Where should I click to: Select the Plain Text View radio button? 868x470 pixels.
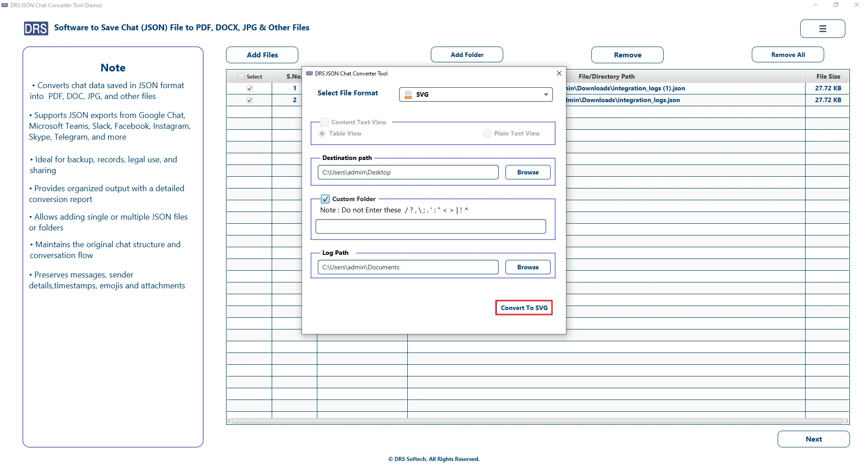(x=486, y=133)
